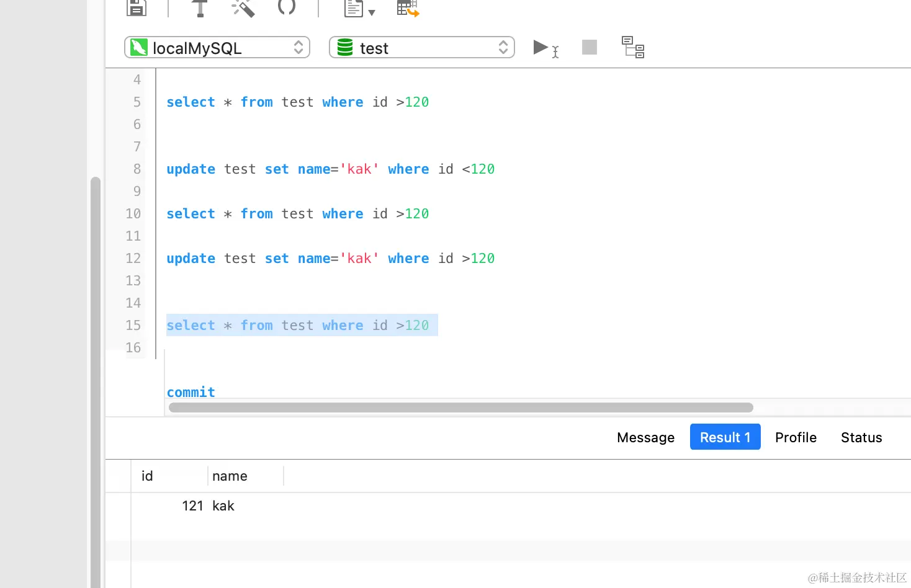Open the Profile tab
The height and width of the screenshot is (588, 911).
coord(796,437)
